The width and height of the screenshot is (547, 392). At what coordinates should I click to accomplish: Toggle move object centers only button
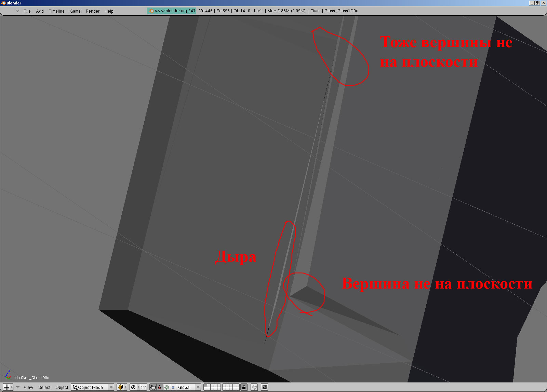[x=144, y=387]
